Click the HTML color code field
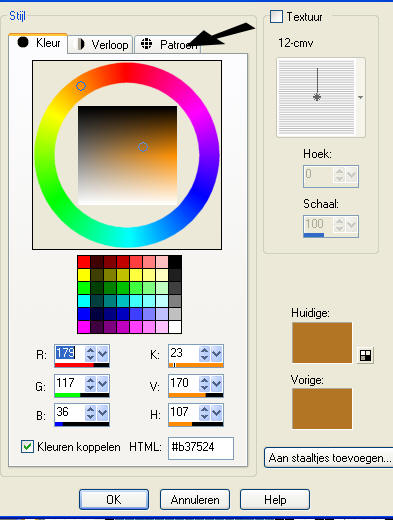Image resolution: width=393 pixels, height=520 pixels. coord(201,448)
